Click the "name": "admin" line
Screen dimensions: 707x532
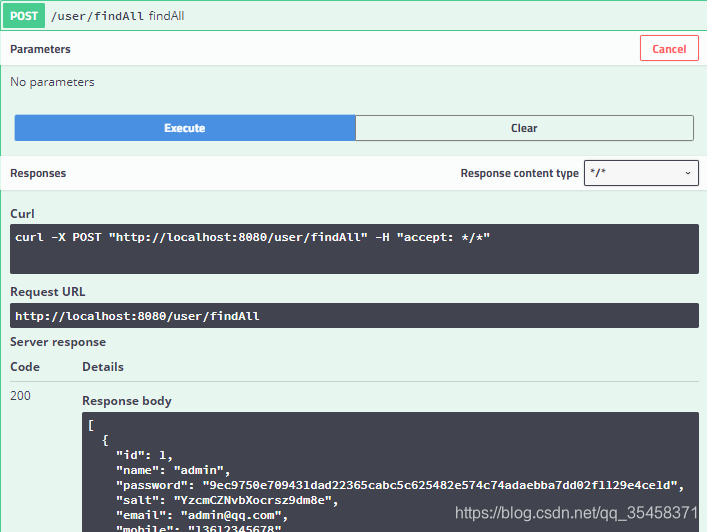tap(173, 470)
